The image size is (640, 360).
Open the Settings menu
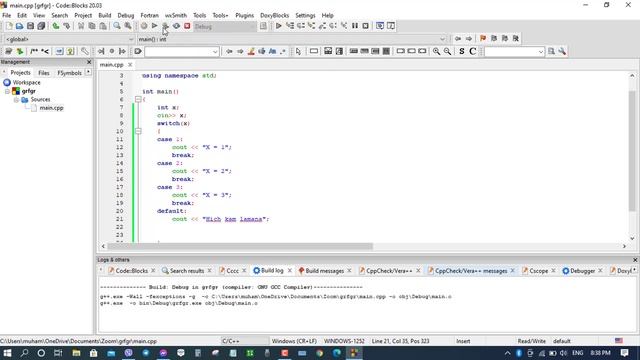click(305, 16)
